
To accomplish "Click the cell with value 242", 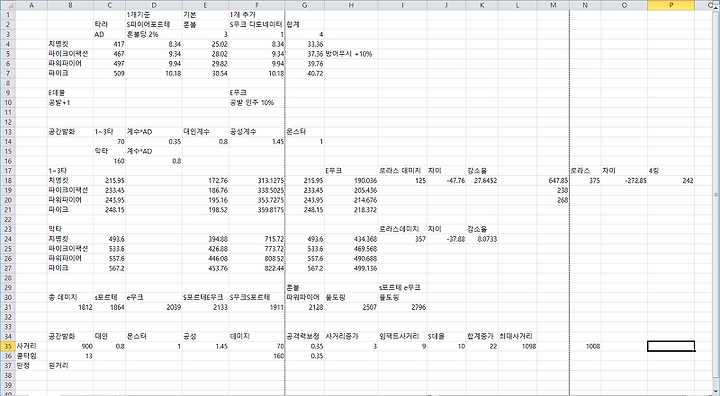I will click(x=671, y=181).
